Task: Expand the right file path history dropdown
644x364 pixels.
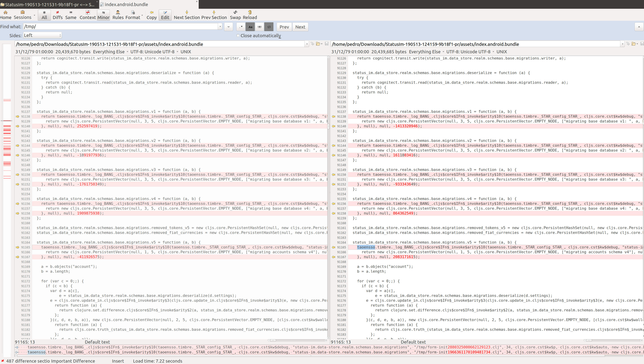Action: (x=623, y=44)
